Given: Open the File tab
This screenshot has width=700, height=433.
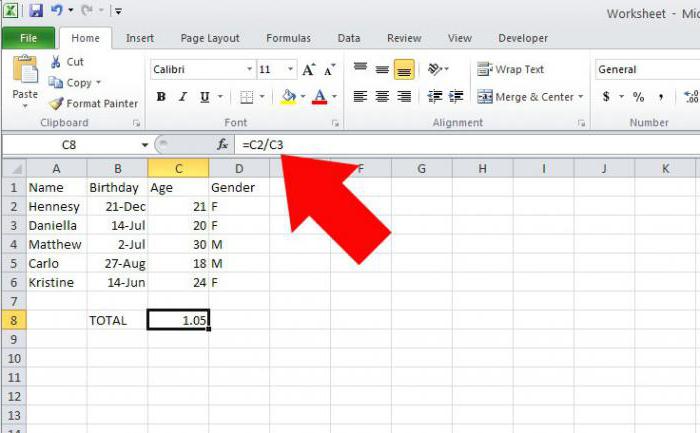Looking at the screenshot, I should click(28, 38).
